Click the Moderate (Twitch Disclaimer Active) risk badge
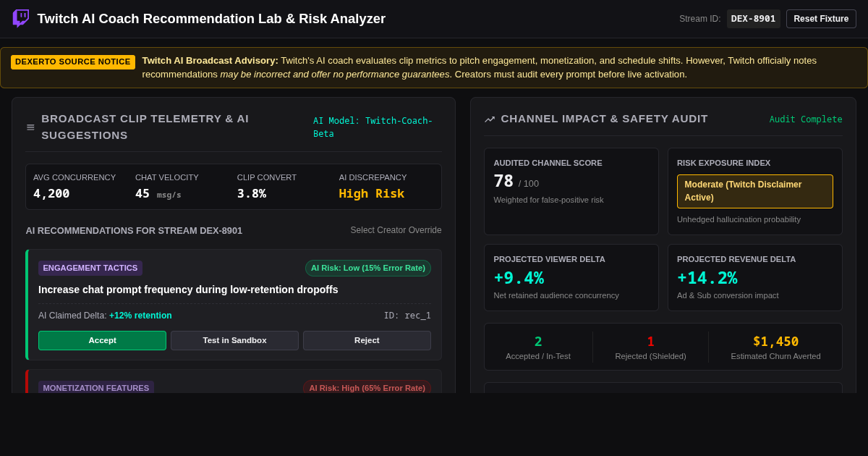The width and height of the screenshot is (868, 456). pyautogui.click(x=755, y=191)
